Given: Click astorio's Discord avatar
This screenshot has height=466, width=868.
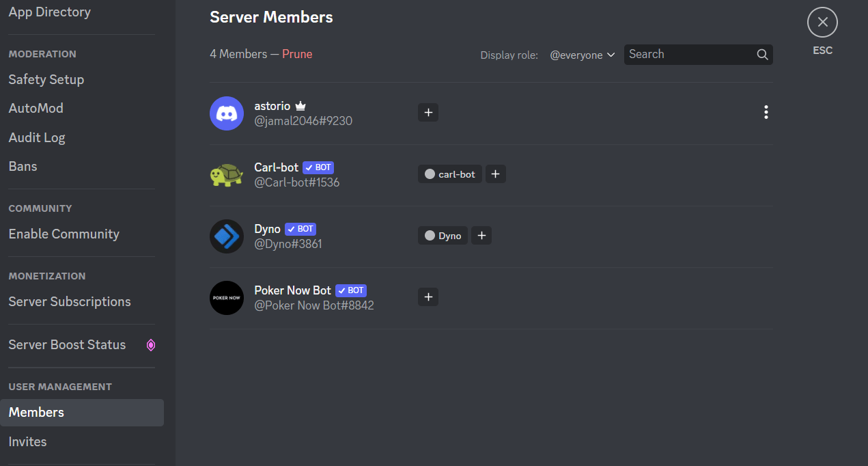Looking at the screenshot, I should (x=227, y=113).
